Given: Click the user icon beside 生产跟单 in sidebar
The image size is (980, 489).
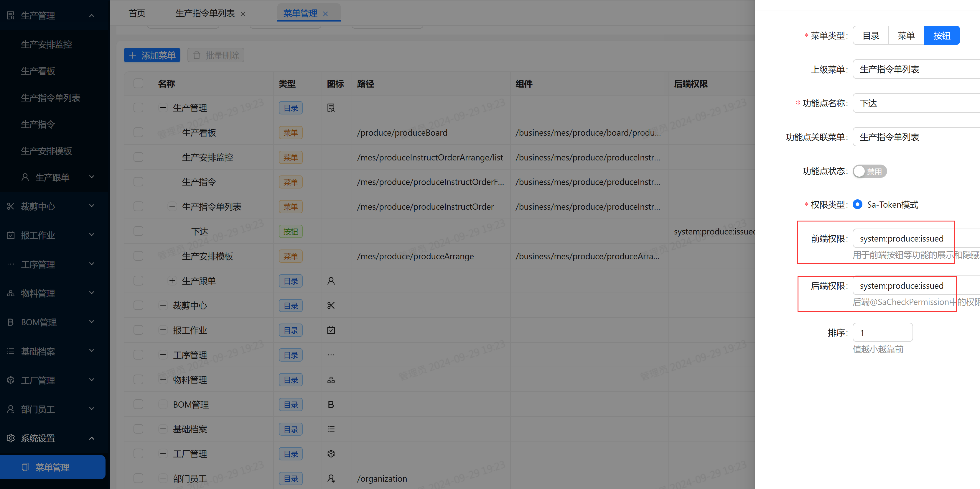Looking at the screenshot, I should click(25, 177).
